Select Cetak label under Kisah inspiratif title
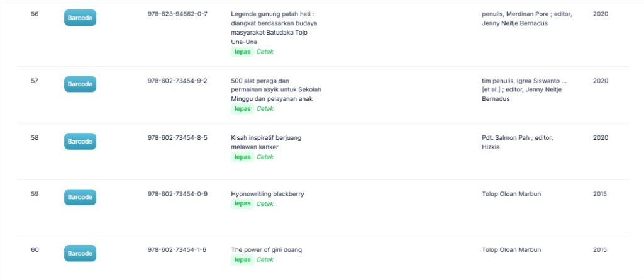 click(265, 157)
